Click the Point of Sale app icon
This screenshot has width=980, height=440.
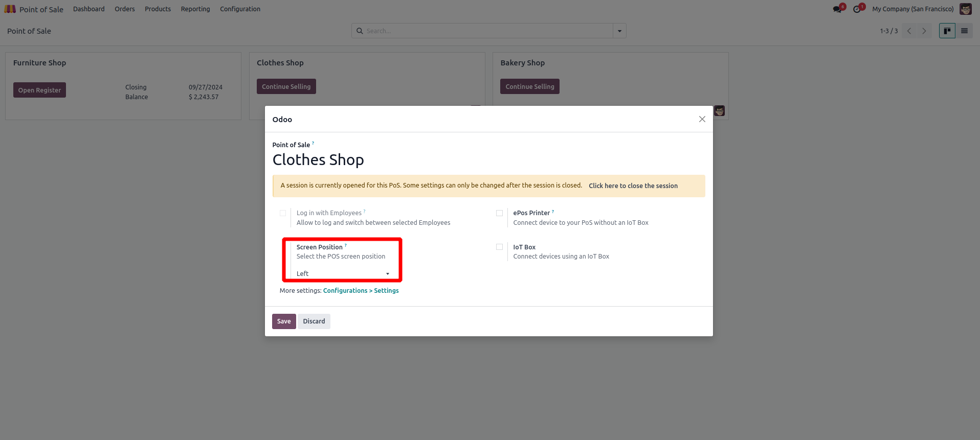click(10, 9)
